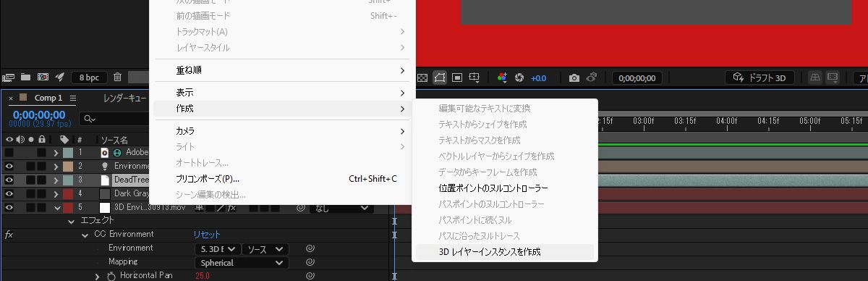Screen dimensions: 868x281
Task: Close the Comp 1 timeline tab
Action: (x=11, y=98)
